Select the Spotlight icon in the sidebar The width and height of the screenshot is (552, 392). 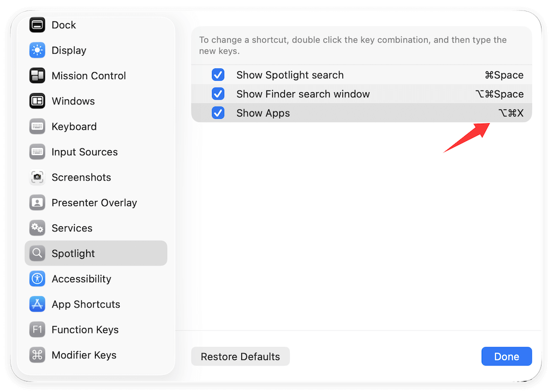[36, 253]
